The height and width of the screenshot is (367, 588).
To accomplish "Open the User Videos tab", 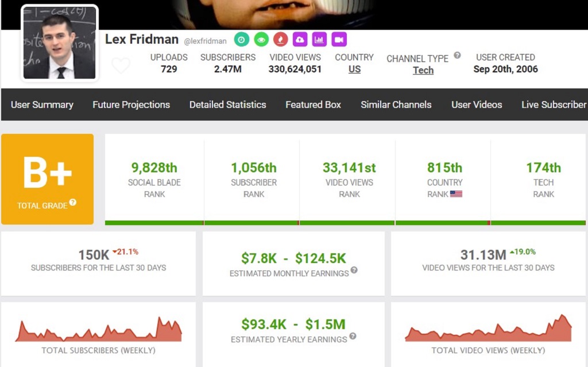I will pyautogui.click(x=477, y=105).
